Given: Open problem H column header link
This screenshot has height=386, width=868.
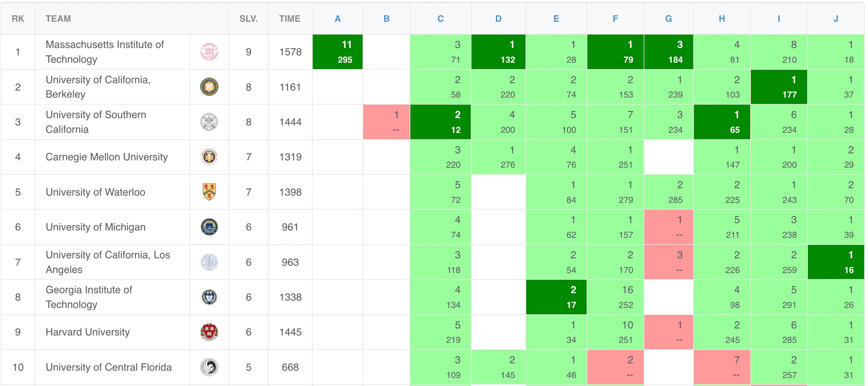Looking at the screenshot, I should click(722, 19).
